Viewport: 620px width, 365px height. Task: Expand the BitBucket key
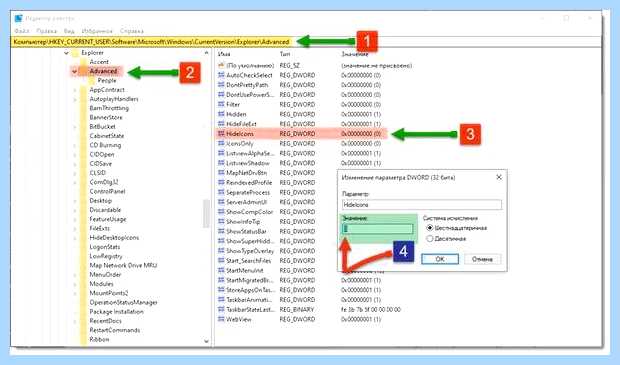point(74,127)
